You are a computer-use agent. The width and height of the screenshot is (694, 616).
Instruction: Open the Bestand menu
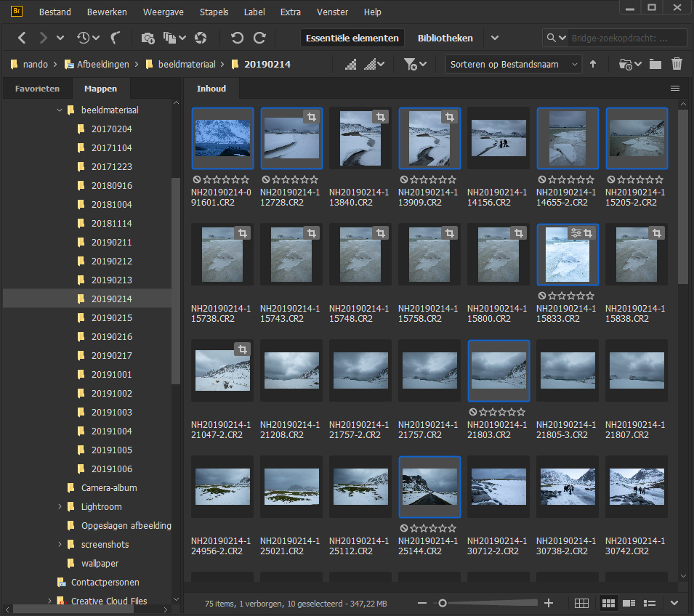coord(55,12)
